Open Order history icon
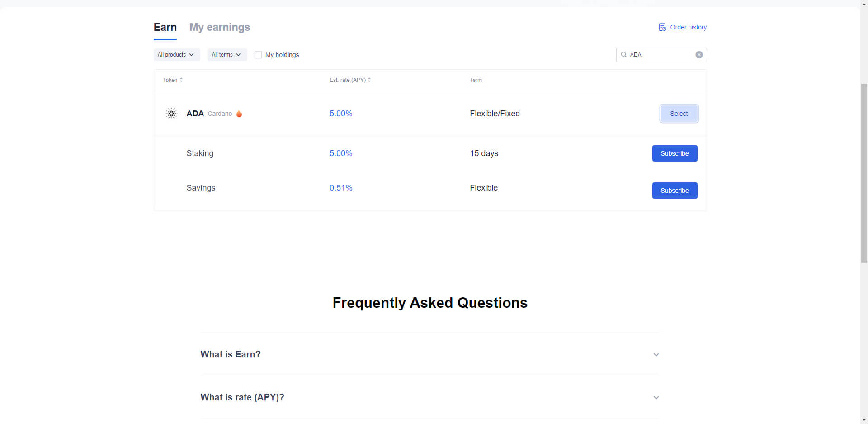The height and width of the screenshot is (424, 868). (x=662, y=27)
